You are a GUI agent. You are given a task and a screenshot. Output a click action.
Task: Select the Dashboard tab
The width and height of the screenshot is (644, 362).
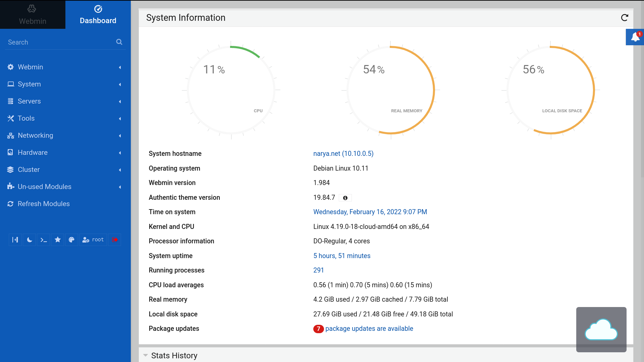point(98,15)
